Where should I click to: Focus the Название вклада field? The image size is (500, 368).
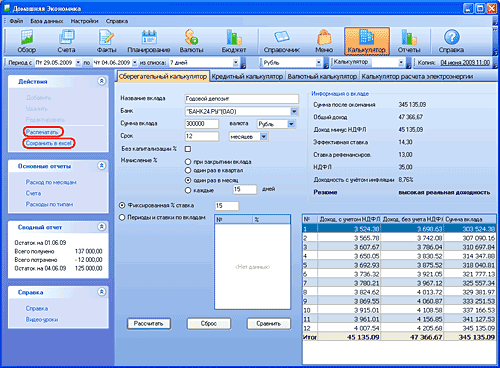click(x=242, y=99)
